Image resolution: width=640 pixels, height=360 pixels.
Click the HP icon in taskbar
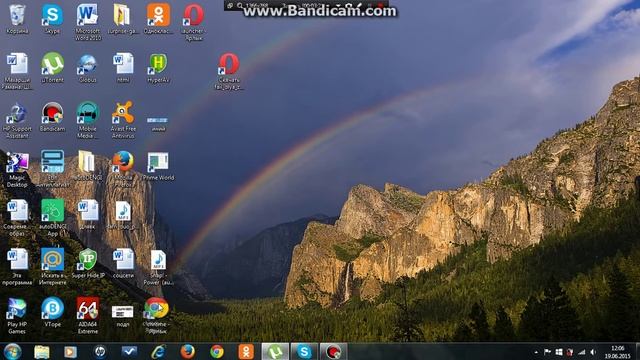tap(100, 351)
